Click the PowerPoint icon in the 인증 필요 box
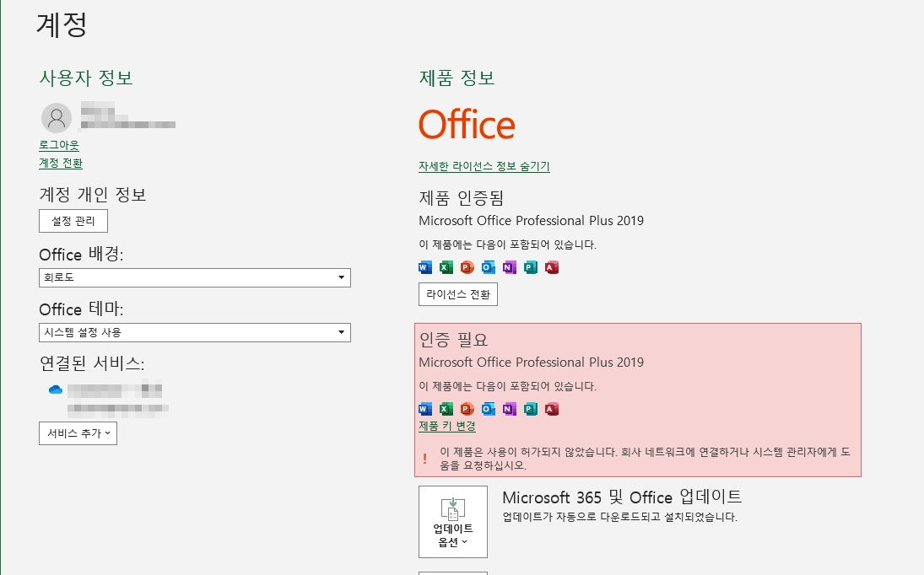Image resolution: width=924 pixels, height=575 pixels. click(467, 409)
